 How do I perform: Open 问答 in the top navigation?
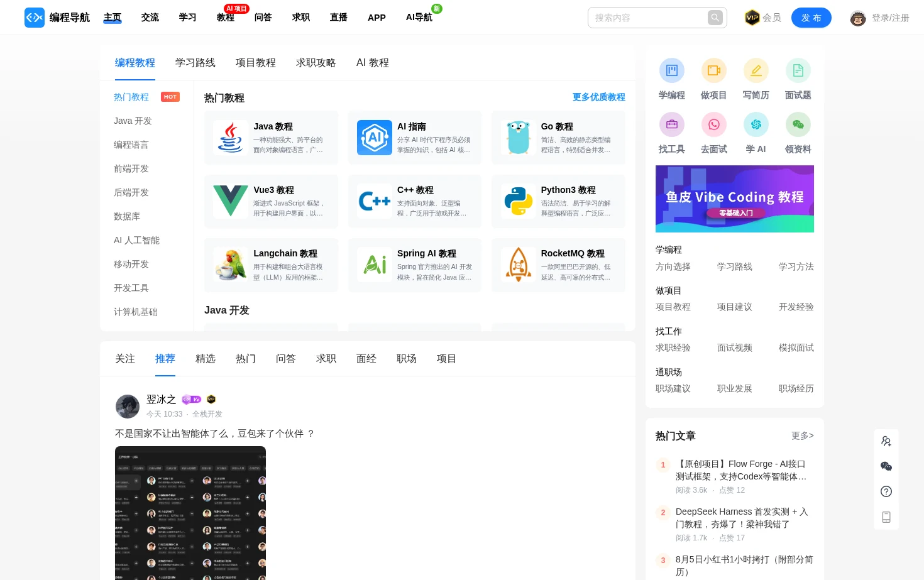pyautogui.click(x=263, y=18)
